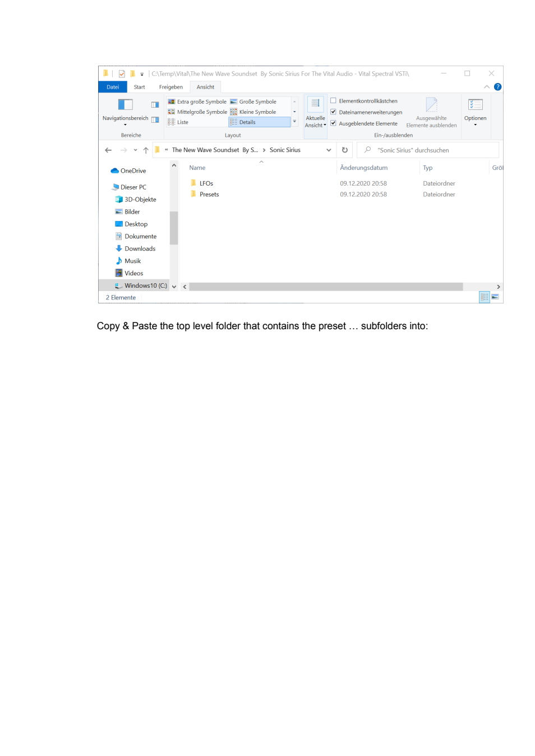Click breadcrumb Sonic Sirius
The height and width of the screenshot is (756, 535).
pyautogui.click(x=285, y=150)
